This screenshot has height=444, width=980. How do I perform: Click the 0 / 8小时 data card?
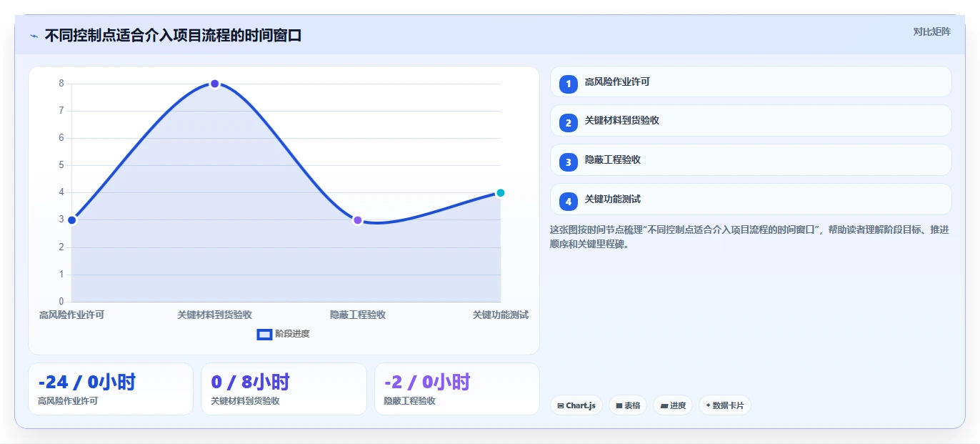pyautogui.click(x=284, y=389)
